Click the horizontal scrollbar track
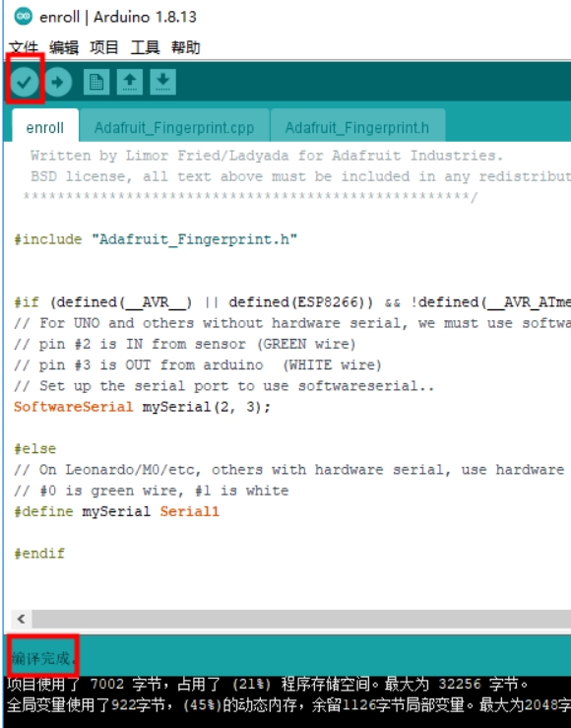The height and width of the screenshot is (728, 571). click(301, 619)
